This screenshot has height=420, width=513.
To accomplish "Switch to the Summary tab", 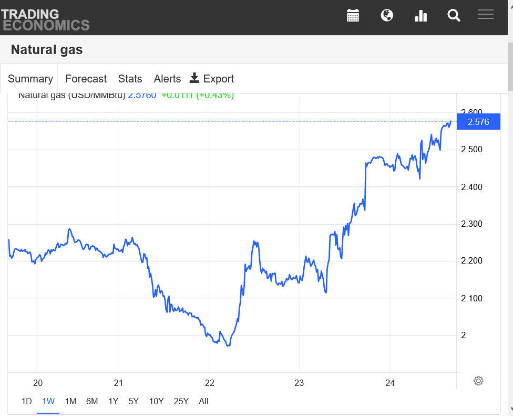I will [30, 79].
